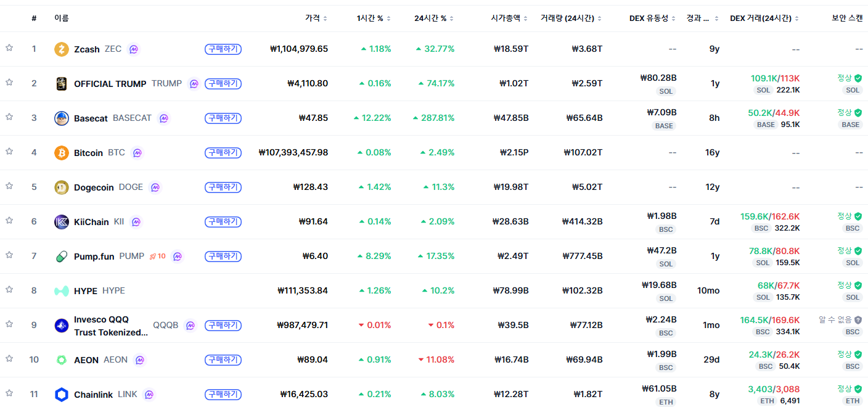Click the BASE chain tag under ₩7.09B
Image resolution: width=868 pixels, height=407 pixels.
click(664, 126)
